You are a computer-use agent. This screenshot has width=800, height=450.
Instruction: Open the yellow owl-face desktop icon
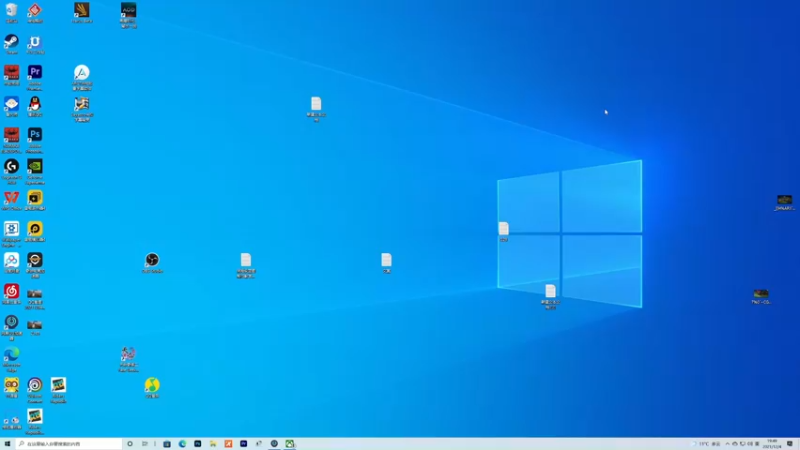[11, 388]
